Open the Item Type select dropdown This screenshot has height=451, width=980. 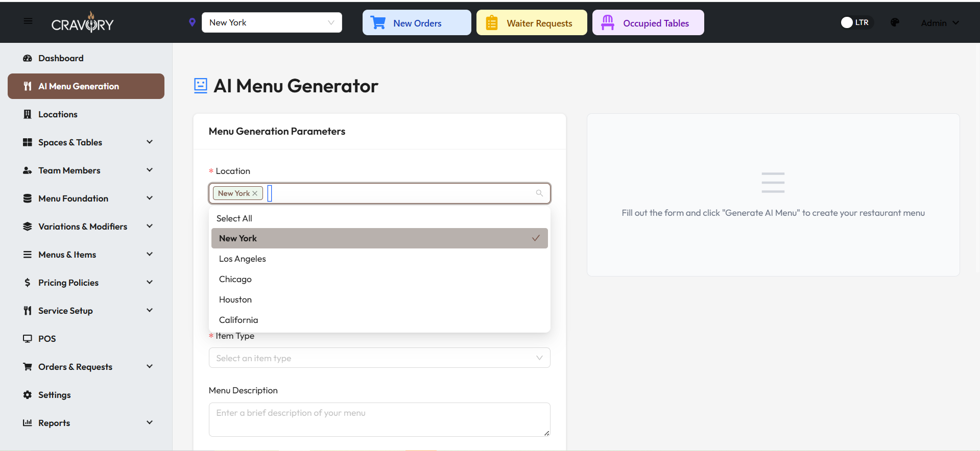(379, 358)
